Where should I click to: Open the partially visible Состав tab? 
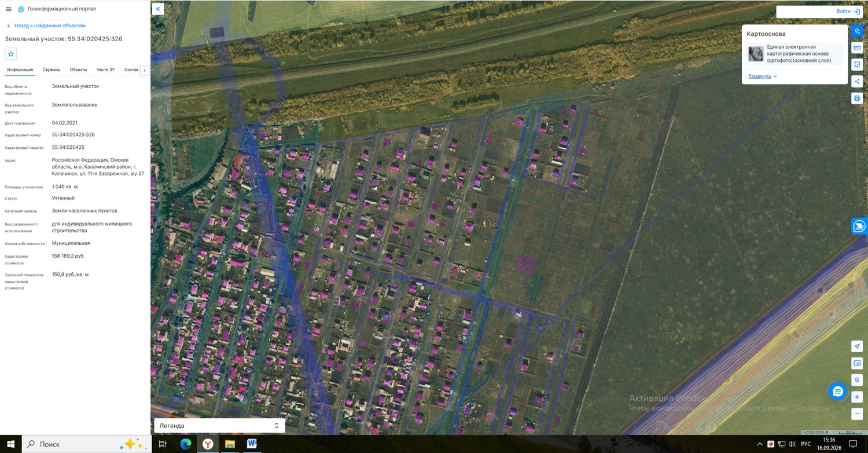tap(131, 70)
